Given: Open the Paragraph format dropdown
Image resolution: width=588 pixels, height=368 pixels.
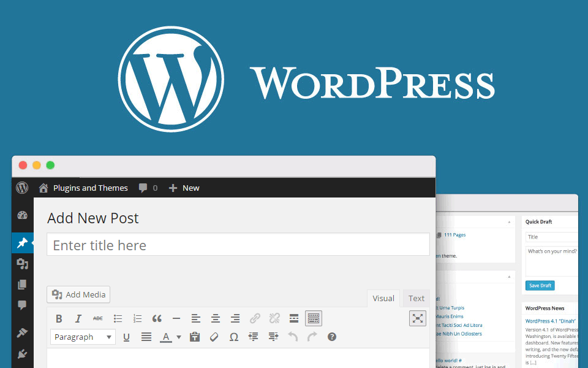Looking at the screenshot, I should pos(83,337).
